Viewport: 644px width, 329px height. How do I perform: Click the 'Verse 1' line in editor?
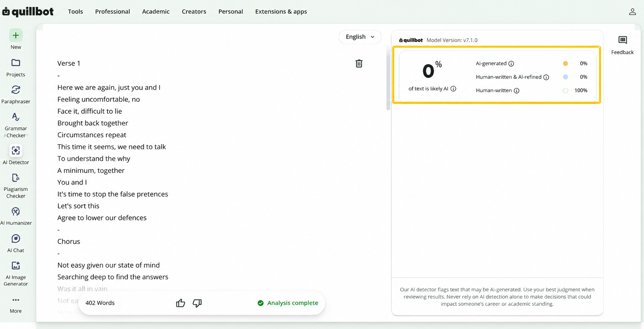[69, 64]
